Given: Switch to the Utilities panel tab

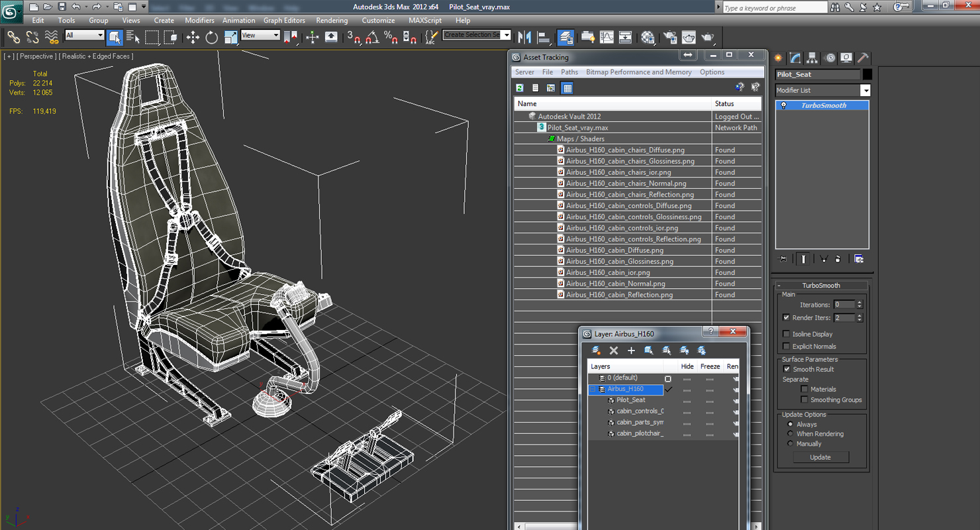Looking at the screenshot, I should pyautogui.click(x=863, y=58).
